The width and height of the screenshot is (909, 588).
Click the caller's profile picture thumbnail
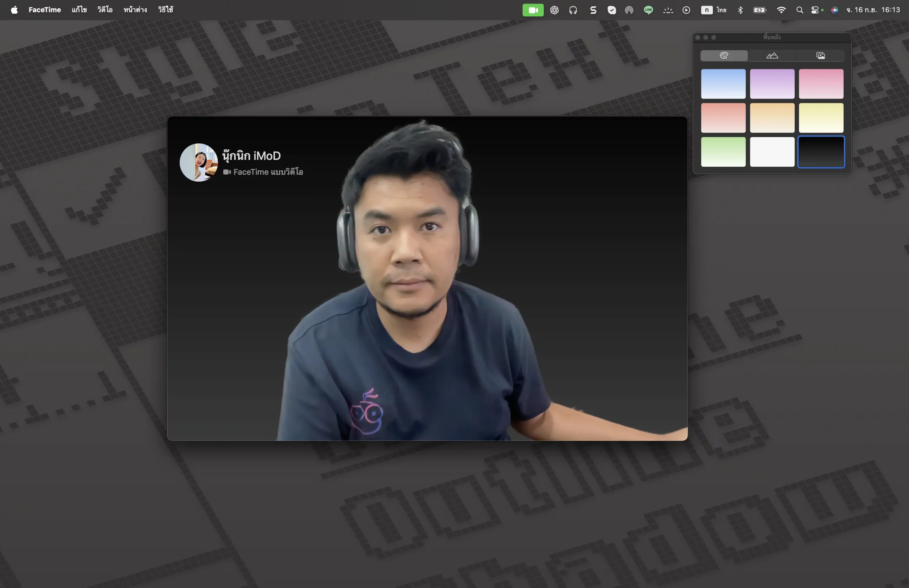coord(198,163)
